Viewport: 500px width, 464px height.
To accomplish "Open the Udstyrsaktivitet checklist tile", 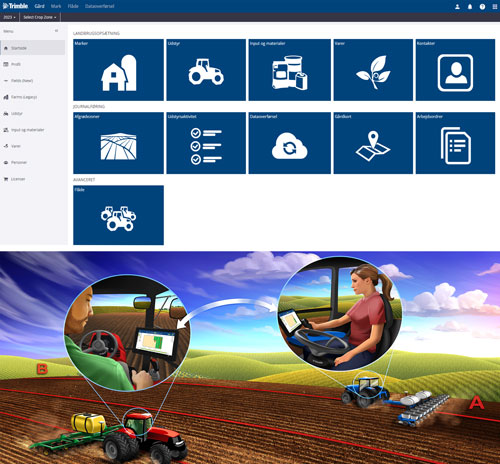I will [206, 143].
